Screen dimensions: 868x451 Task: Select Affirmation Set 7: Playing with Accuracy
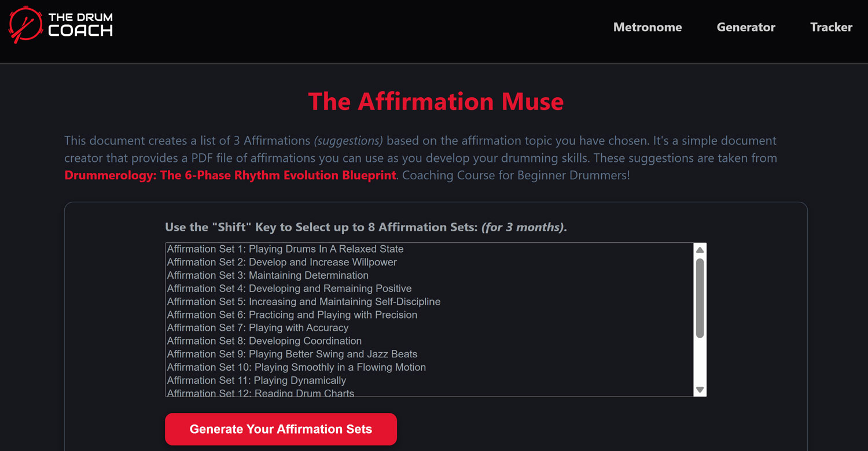pos(257,327)
